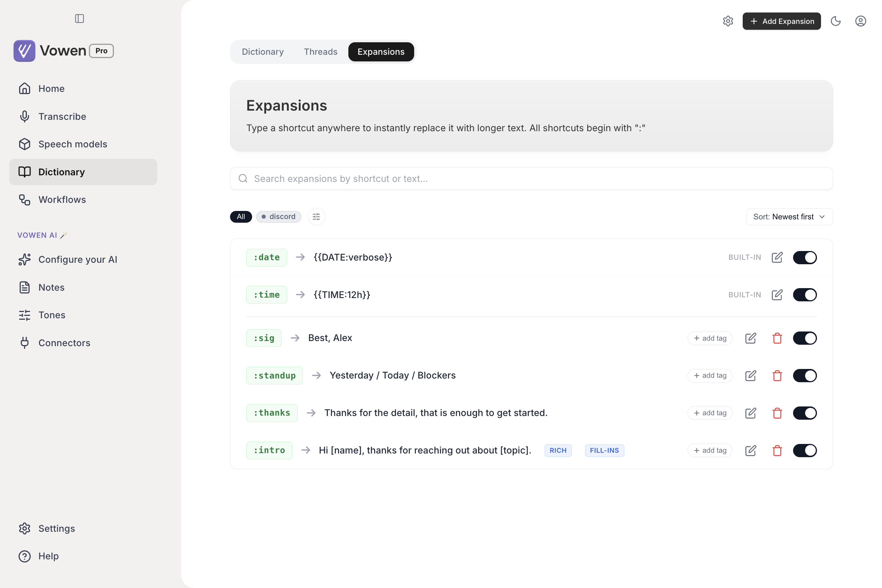This screenshot has height=588, width=882.
Task: Open the user account icon
Action: point(861,21)
